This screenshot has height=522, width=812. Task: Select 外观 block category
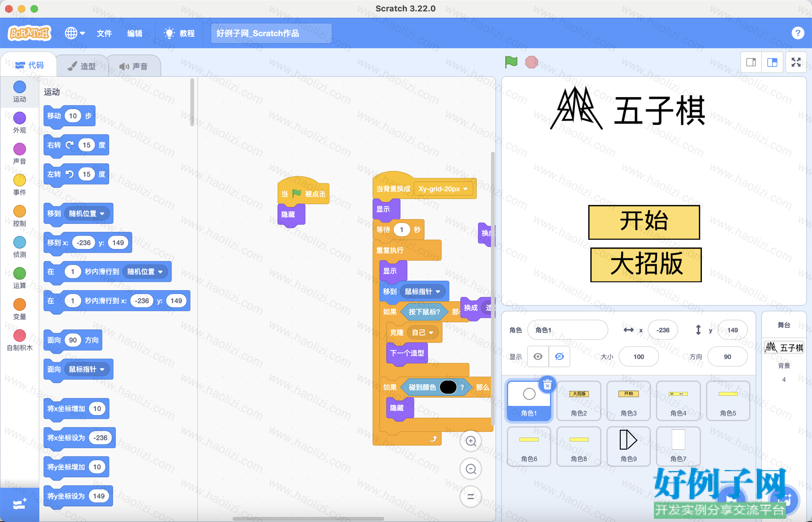pos(20,123)
